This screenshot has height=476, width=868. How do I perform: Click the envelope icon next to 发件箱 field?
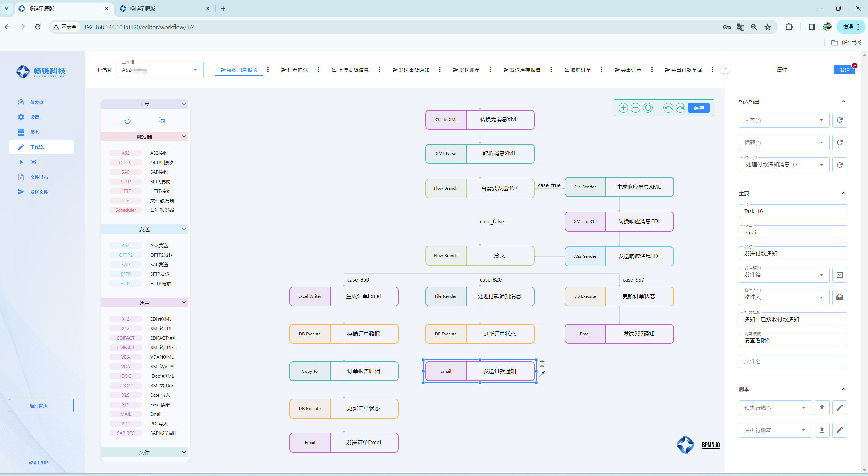click(x=839, y=275)
